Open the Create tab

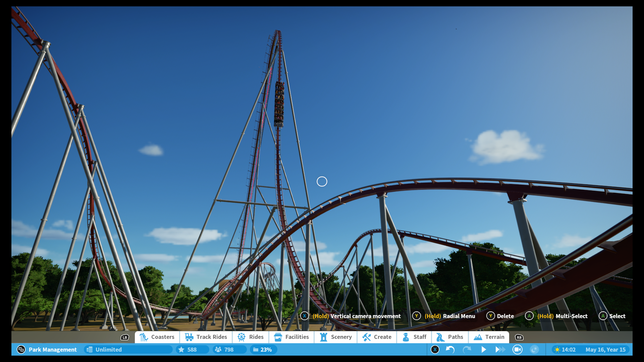(377, 337)
